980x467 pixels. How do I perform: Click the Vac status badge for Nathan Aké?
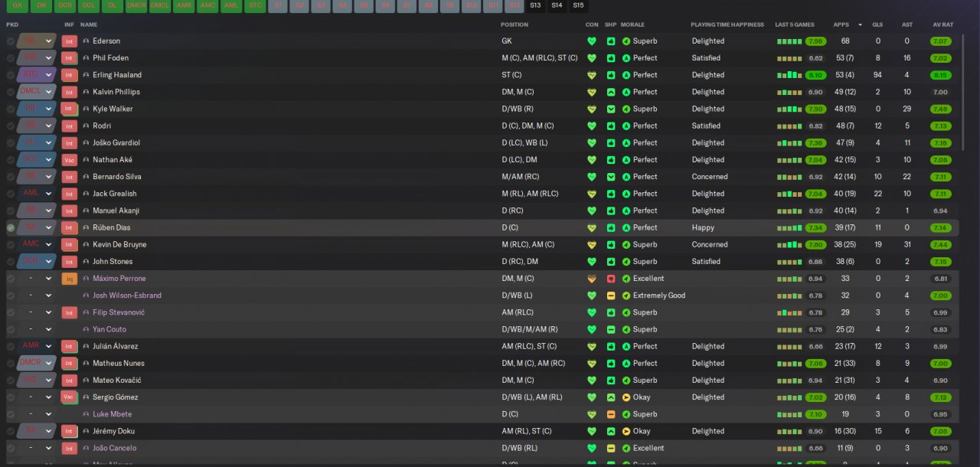(x=70, y=160)
